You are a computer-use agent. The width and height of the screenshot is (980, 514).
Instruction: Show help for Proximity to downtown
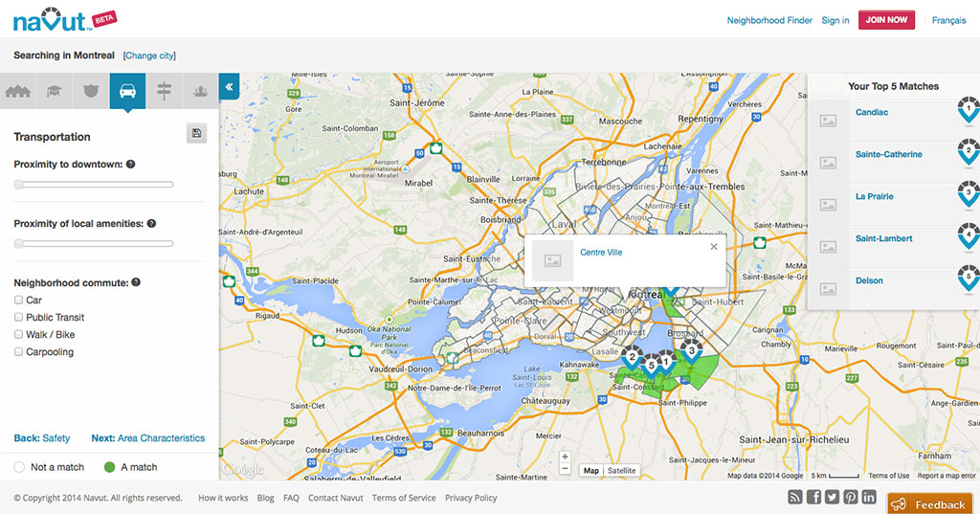pos(130,165)
